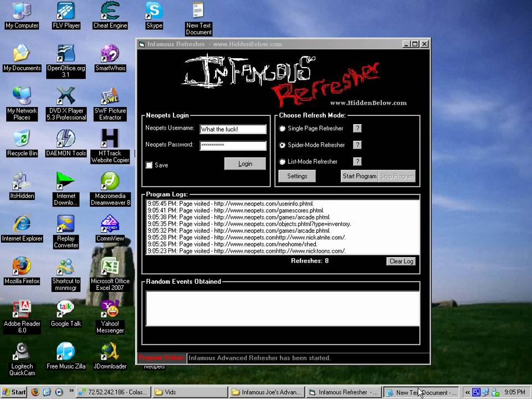Expand hidden system tray icons chevron
532x399 pixels.
click(x=467, y=392)
